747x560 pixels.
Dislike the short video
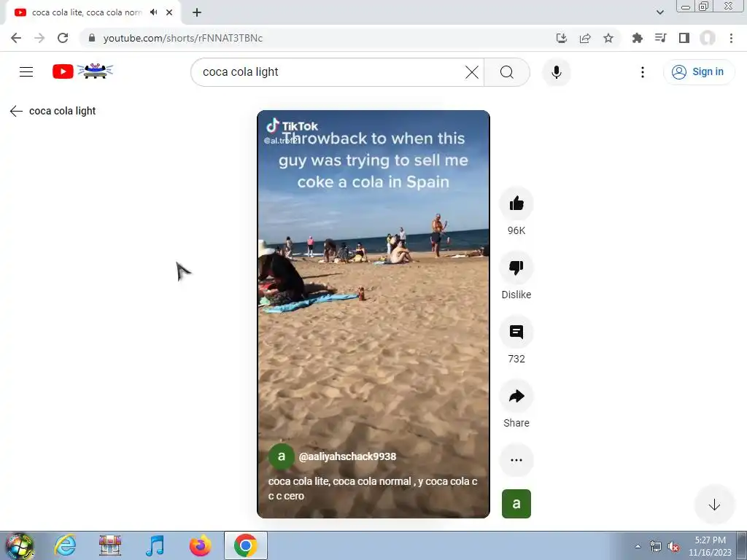click(x=516, y=268)
